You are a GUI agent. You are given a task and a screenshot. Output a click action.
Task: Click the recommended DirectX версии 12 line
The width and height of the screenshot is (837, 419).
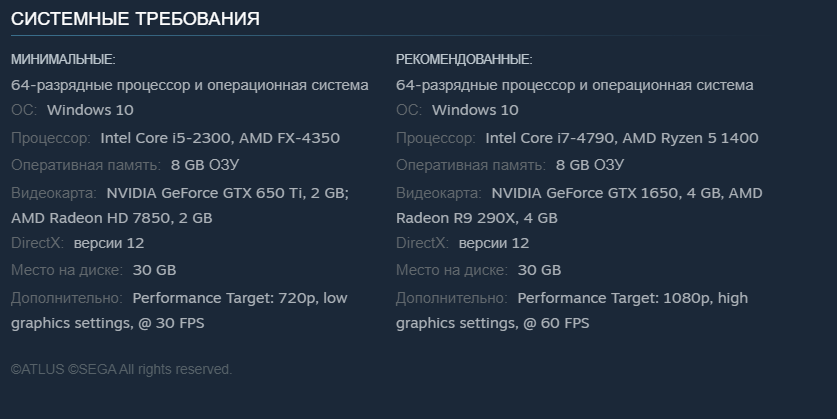click(x=463, y=243)
